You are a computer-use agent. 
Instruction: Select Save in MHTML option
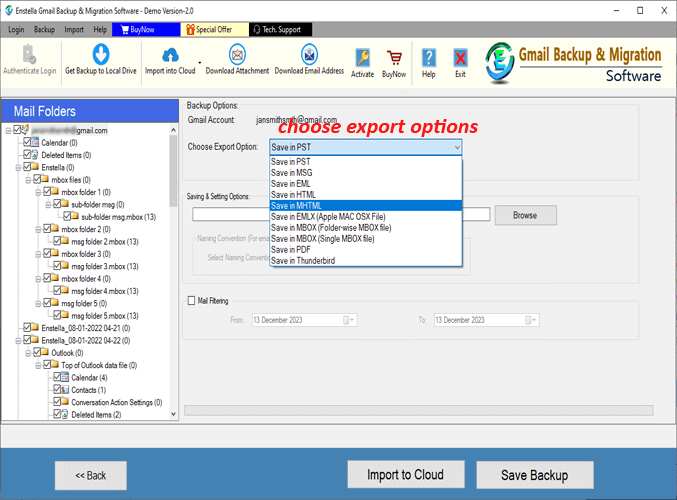tap(366, 206)
